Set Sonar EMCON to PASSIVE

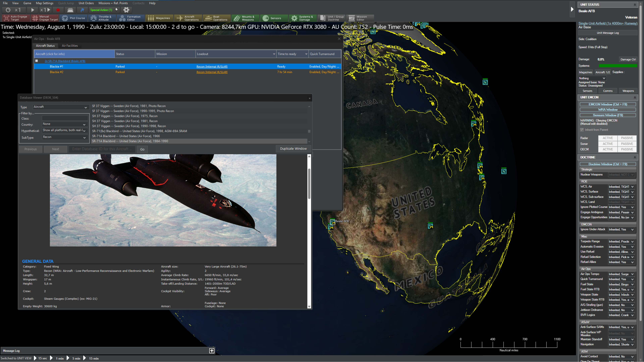(x=627, y=144)
